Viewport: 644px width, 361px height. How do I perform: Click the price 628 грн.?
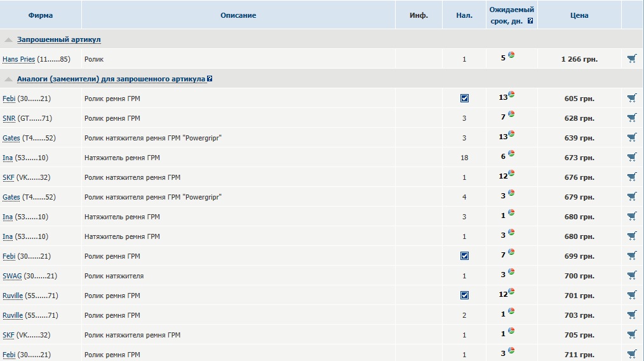(x=579, y=118)
